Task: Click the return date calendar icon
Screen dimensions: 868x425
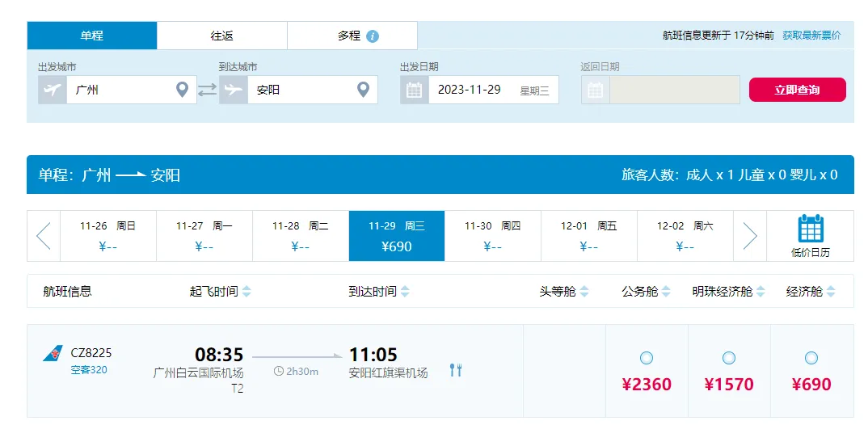Action: tap(596, 90)
